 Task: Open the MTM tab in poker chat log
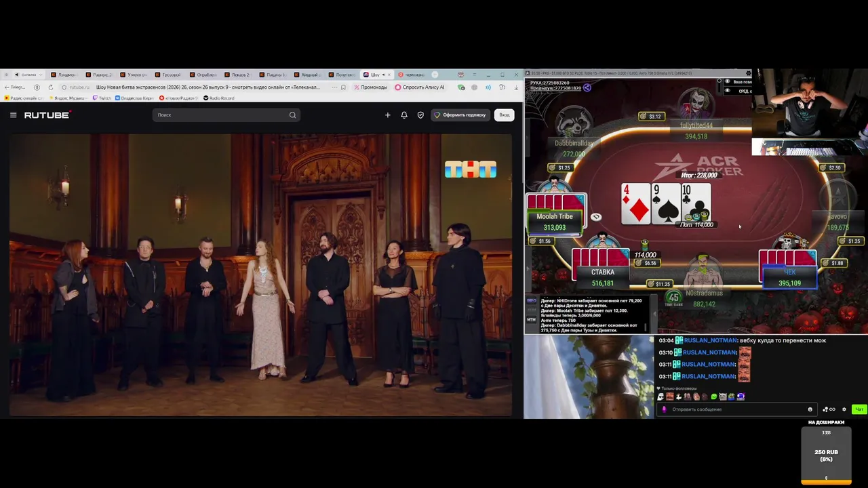point(532,319)
